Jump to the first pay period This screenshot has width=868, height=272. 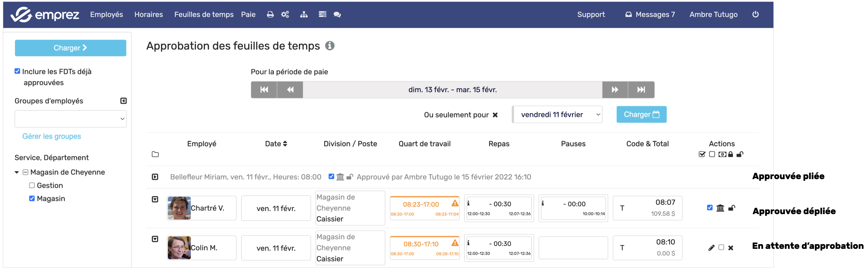pyautogui.click(x=264, y=89)
